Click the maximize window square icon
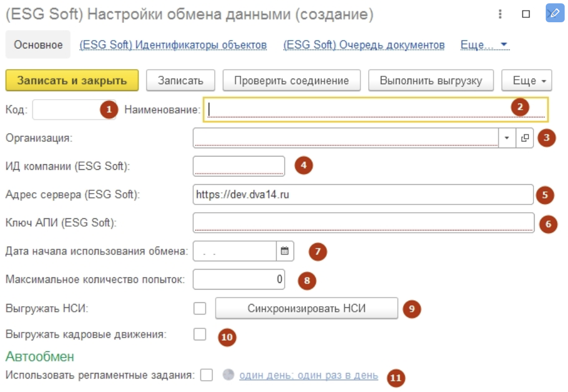 (x=526, y=14)
